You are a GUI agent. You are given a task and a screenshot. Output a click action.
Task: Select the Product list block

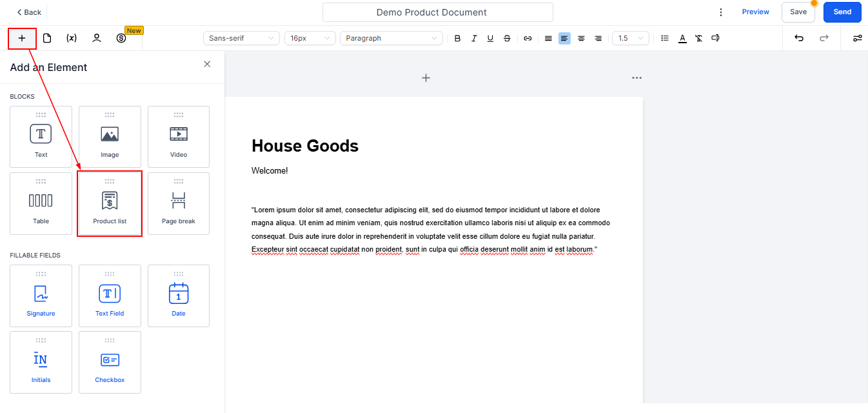110,203
